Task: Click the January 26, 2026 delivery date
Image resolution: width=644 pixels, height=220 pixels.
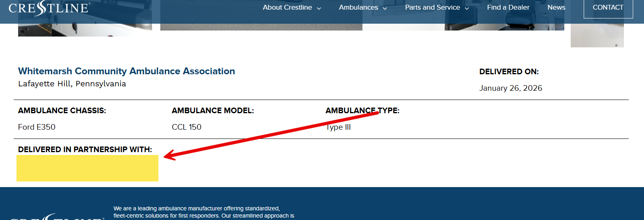Action: [x=511, y=88]
